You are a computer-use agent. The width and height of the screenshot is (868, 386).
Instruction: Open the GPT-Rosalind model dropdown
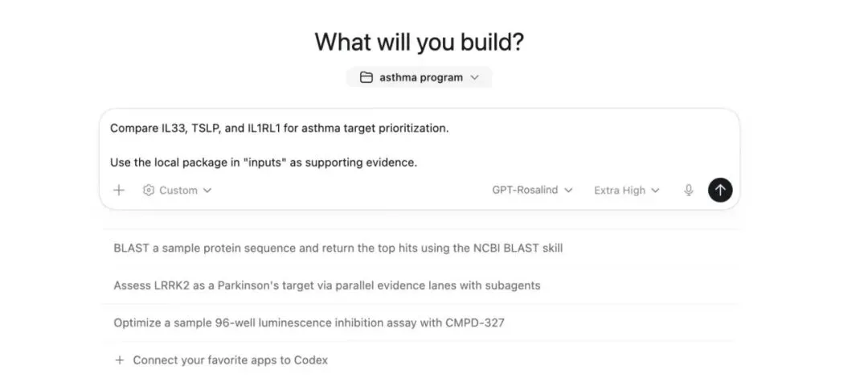pyautogui.click(x=525, y=191)
